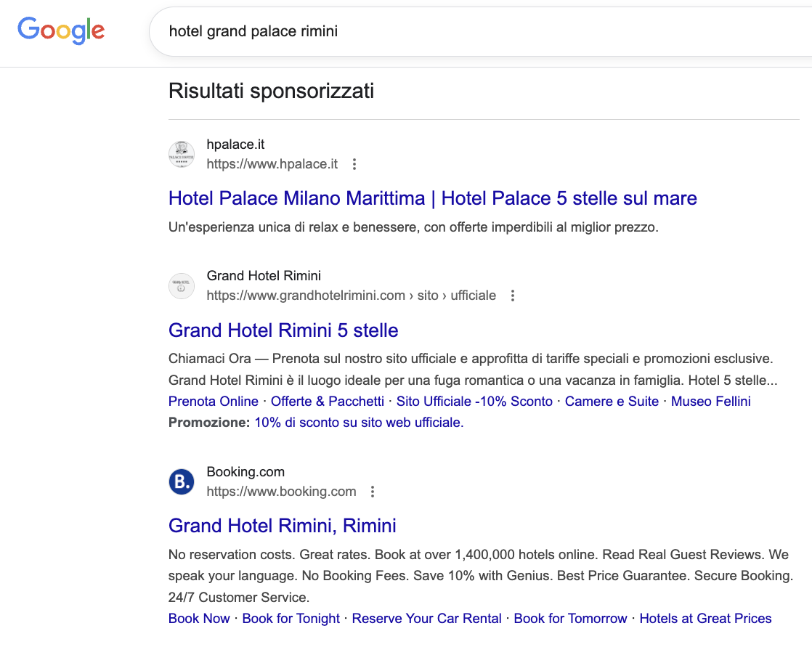
Task: Select the Book for Tonight sitelink
Action: point(291,618)
